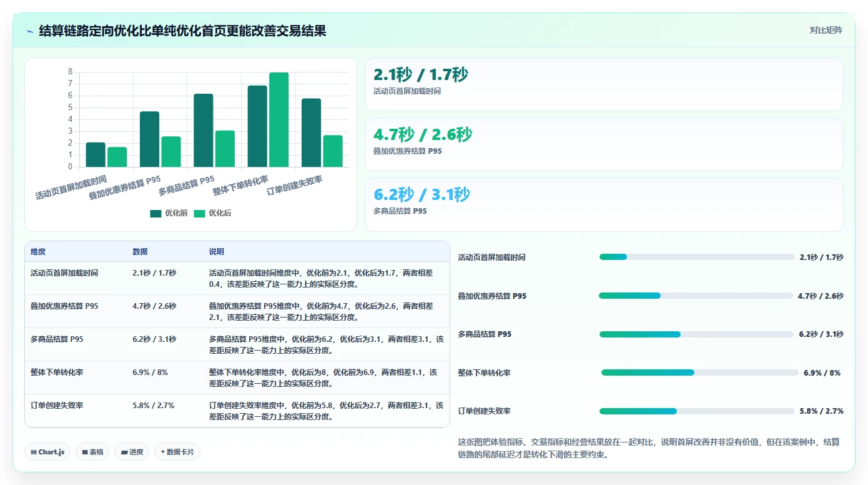
Task: Click the Chart.js tag chip
Action: tap(47, 452)
